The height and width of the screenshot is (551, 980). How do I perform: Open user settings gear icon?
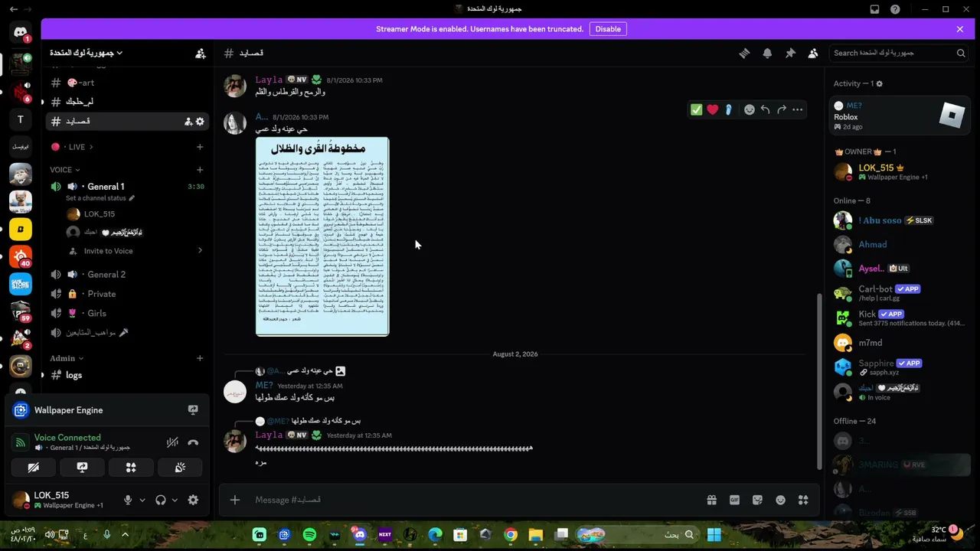pyautogui.click(x=193, y=500)
